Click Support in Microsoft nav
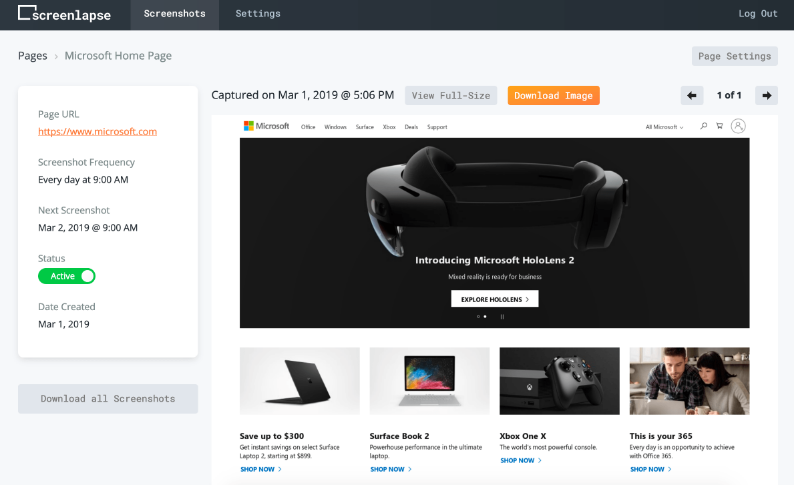 pyautogui.click(x=437, y=127)
